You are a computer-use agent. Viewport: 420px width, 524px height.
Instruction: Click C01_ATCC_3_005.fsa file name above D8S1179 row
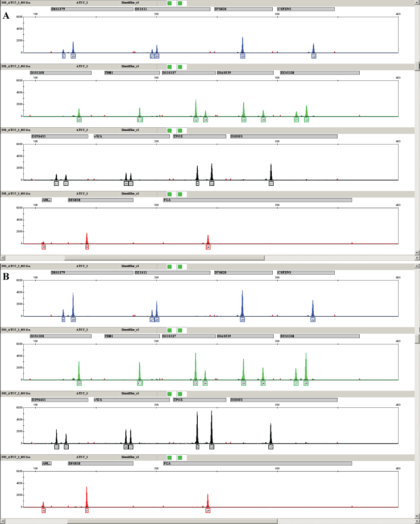click(x=16, y=3)
